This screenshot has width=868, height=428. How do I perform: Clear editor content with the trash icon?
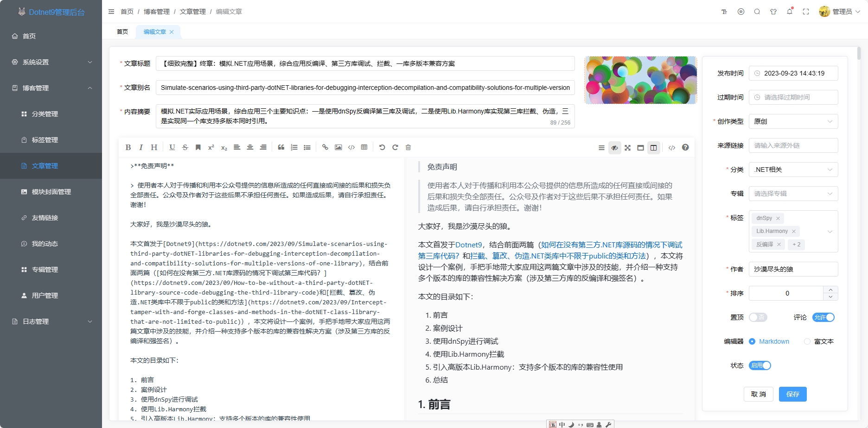[x=408, y=147]
